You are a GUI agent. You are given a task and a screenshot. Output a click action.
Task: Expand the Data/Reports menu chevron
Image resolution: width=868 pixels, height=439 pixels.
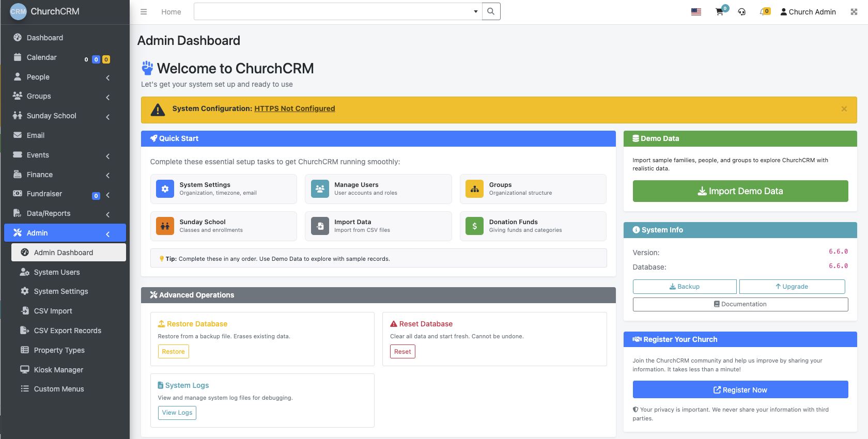(x=108, y=214)
